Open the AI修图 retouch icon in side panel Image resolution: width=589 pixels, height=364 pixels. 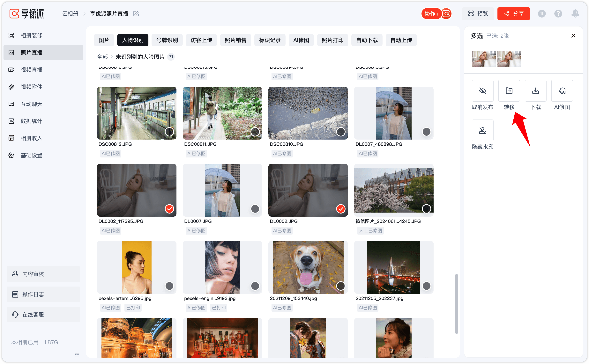coord(562,91)
